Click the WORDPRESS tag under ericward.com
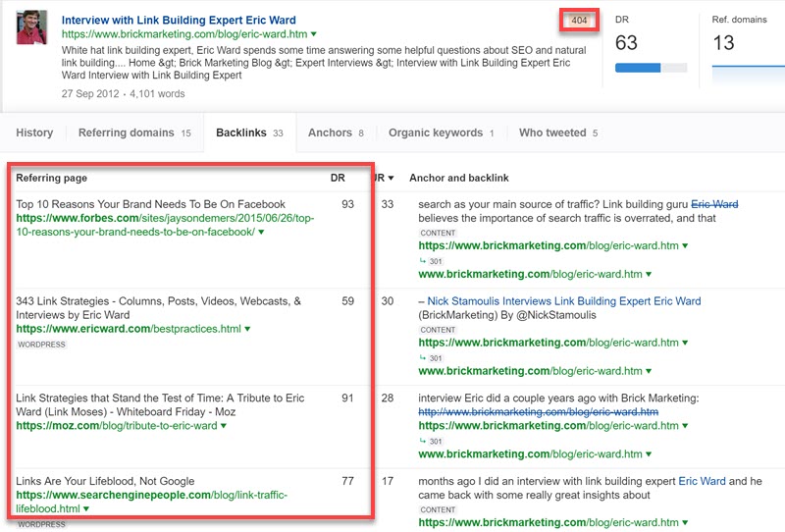The width and height of the screenshot is (785, 532). click(41, 345)
